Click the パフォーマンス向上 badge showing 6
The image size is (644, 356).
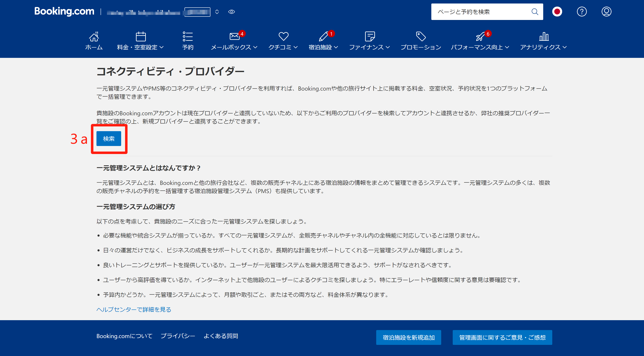[488, 34]
